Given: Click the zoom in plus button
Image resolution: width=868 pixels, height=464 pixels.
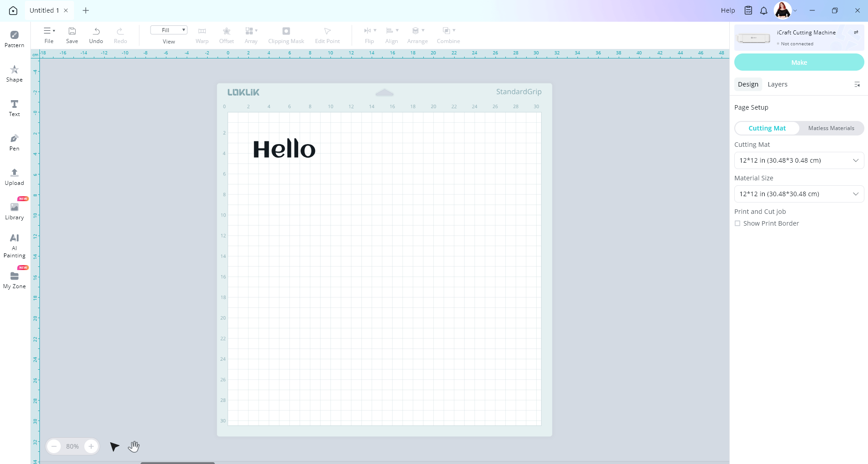Looking at the screenshot, I should coord(91,446).
